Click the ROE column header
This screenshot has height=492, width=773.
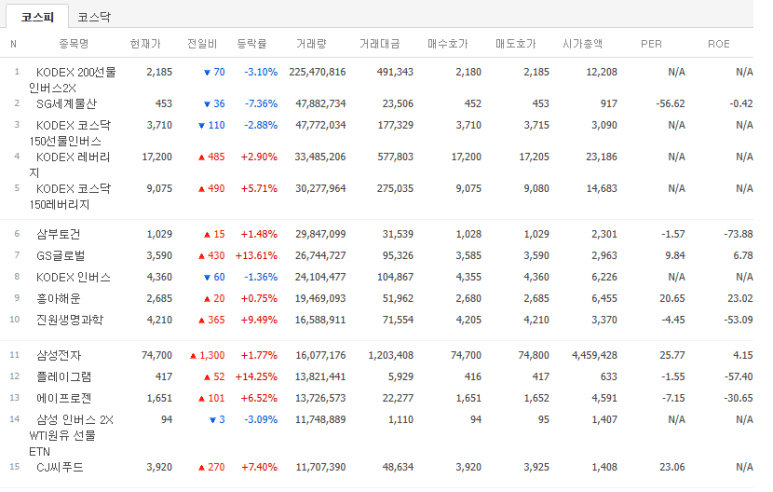click(719, 44)
